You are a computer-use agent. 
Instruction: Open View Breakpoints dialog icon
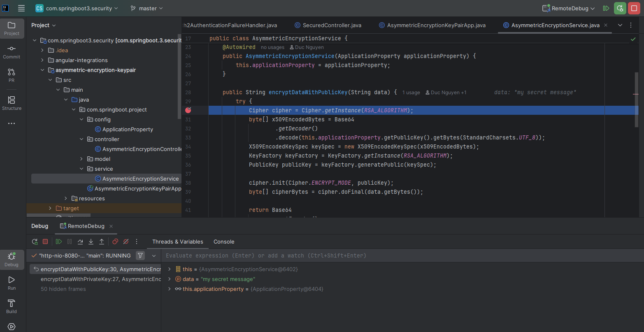coord(115,241)
